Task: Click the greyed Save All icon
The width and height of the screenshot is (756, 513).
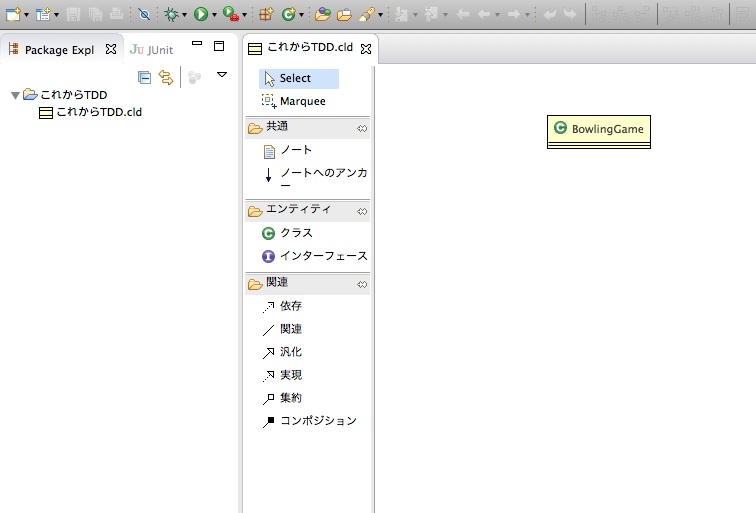Action: (x=95, y=14)
